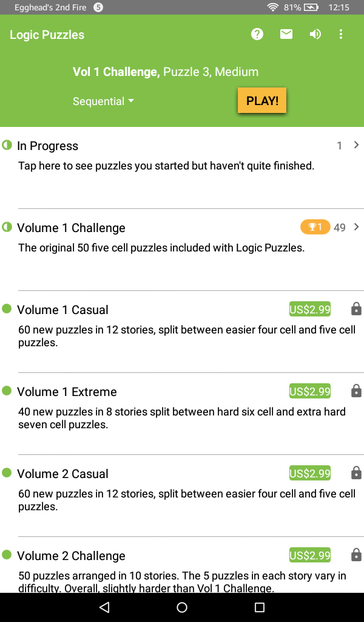Tap the lock icon for Volume 2 Casual

click(357, 473)
